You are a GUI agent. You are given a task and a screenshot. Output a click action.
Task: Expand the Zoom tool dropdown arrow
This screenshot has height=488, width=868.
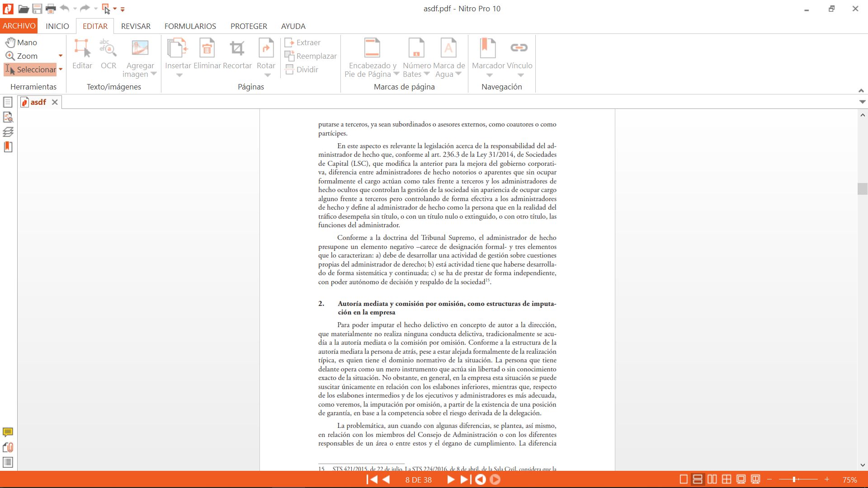[x=60, y=56]
